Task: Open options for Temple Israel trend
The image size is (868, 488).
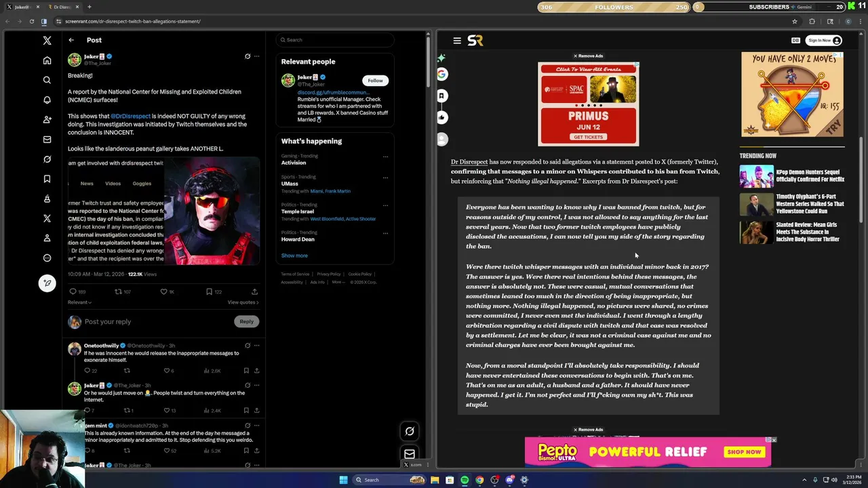Action: click(385, 205)
